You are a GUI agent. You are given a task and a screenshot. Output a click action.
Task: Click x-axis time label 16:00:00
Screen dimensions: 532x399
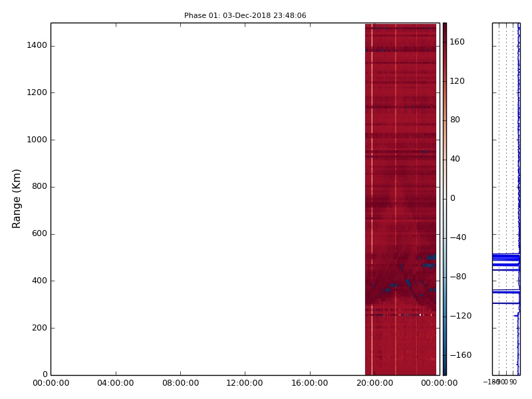pyautogui.click(x=310, y=383)
